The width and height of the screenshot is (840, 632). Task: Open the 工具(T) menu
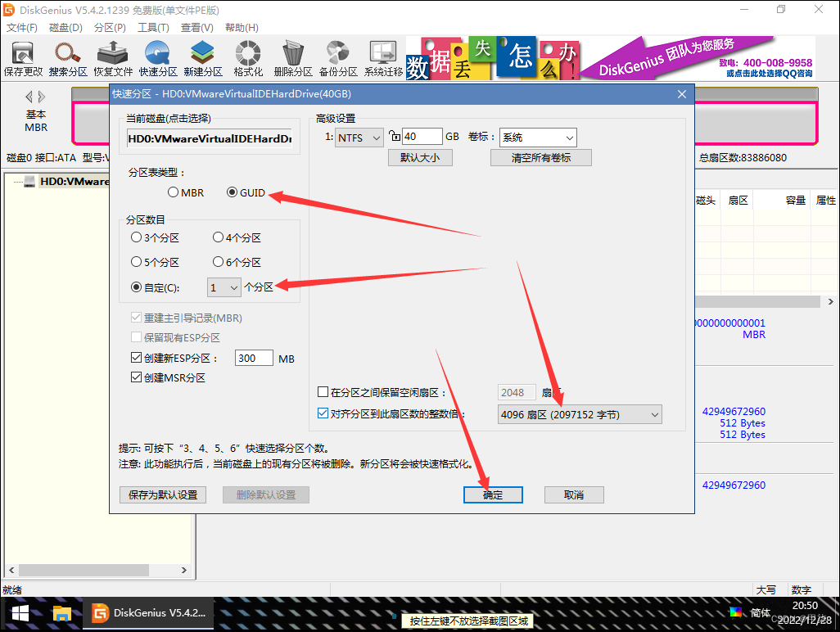pos(153,27)
